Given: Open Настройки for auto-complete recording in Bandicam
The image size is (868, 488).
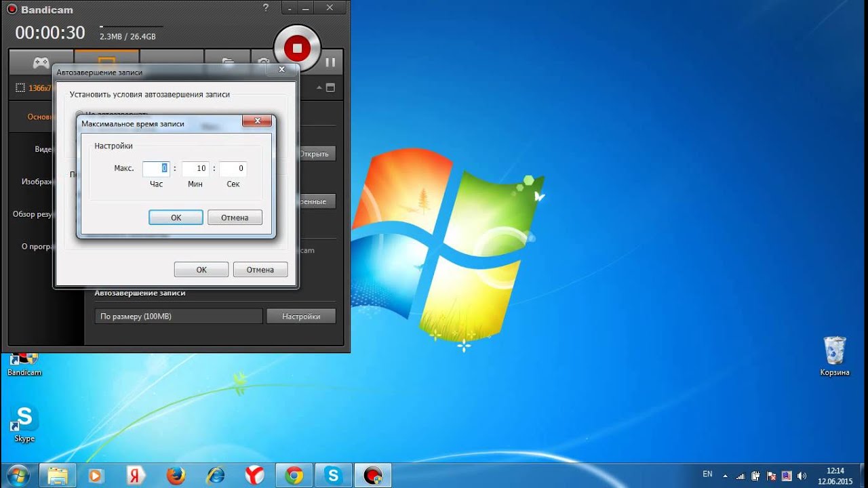Looking at the screenshot, I should pos(301,317).
